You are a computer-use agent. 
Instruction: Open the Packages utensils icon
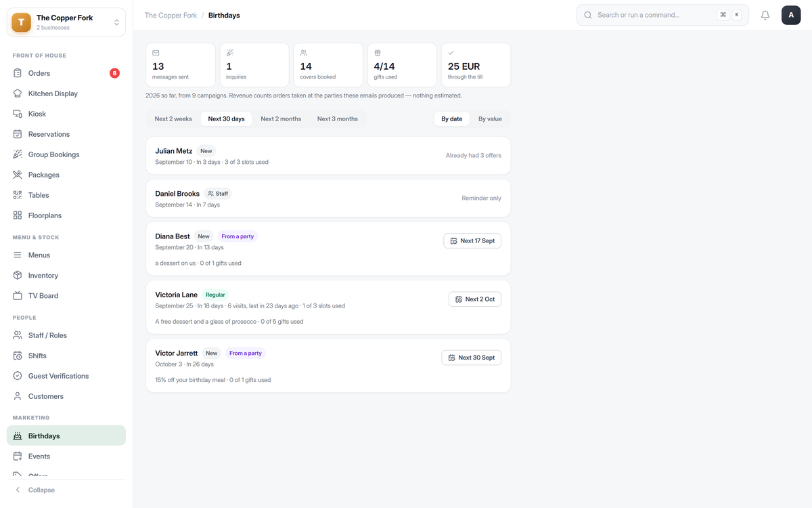18,175
